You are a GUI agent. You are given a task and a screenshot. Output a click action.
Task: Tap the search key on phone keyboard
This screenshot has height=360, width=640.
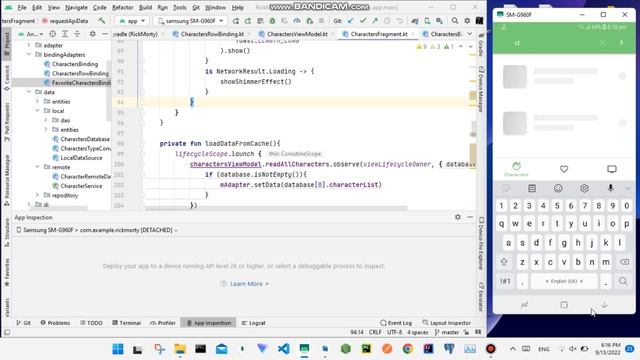pyautogui.click(x=623, y=281)
